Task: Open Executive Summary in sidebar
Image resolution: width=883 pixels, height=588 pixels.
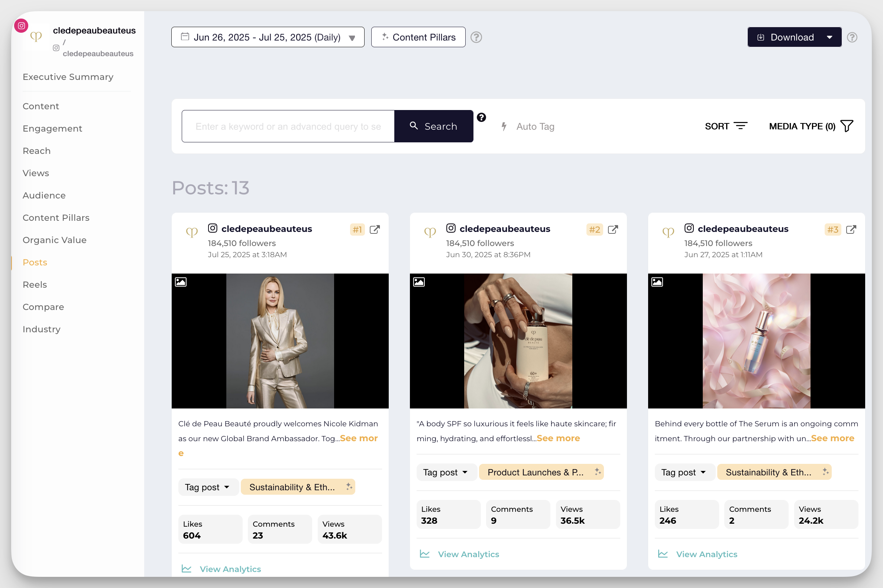Action: tap(68, 77)
